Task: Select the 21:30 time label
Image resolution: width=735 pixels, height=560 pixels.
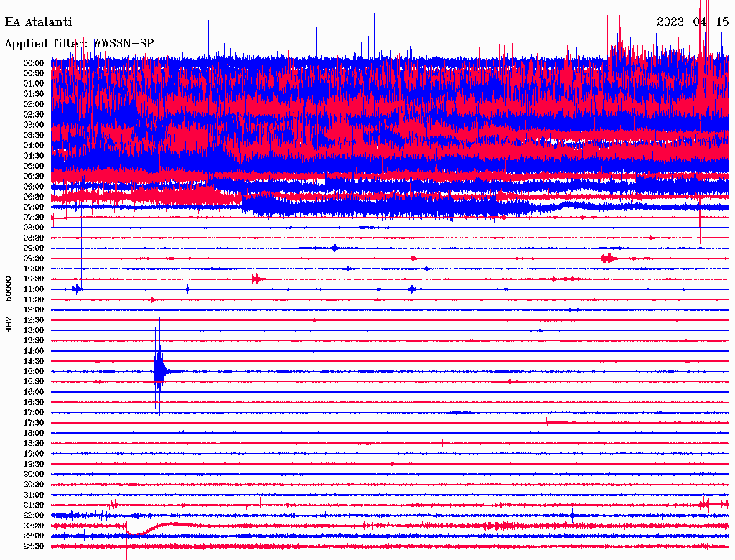Action: 34,505
